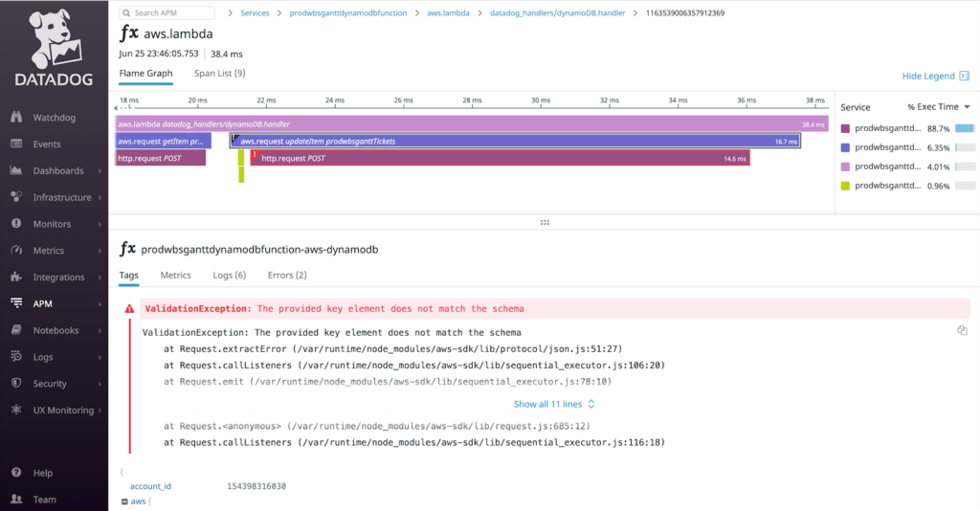The image size is (980, 511).
Task: Click in the Search APM field
Action: [x=167, y=12]
